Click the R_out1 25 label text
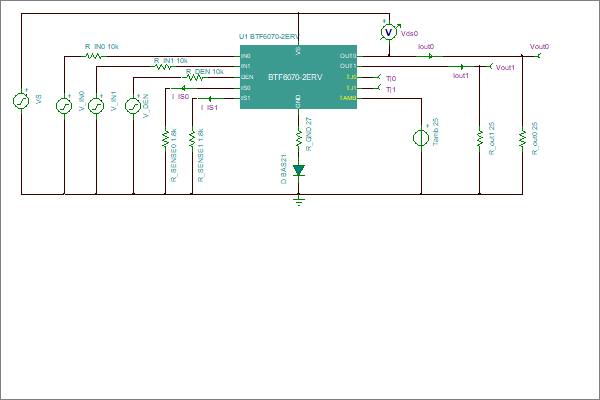This screenshot has height=400, width=600. (x=492, y=139)
